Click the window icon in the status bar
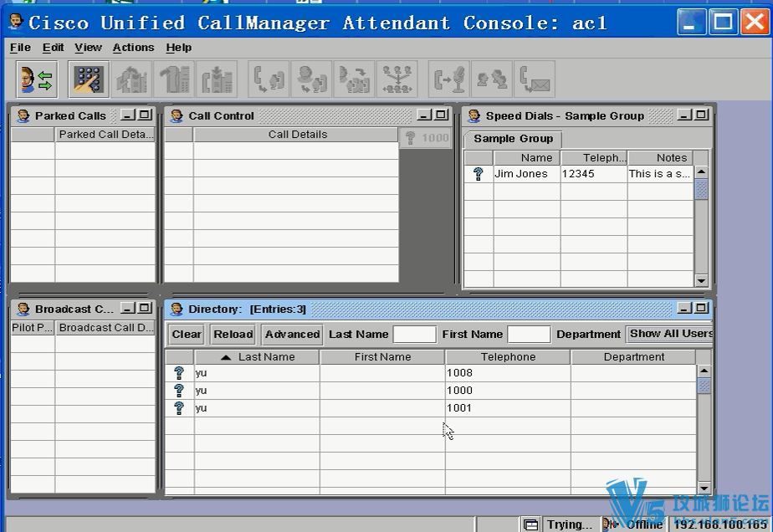This screenshot has width=773, height=532. pos(531,524)
